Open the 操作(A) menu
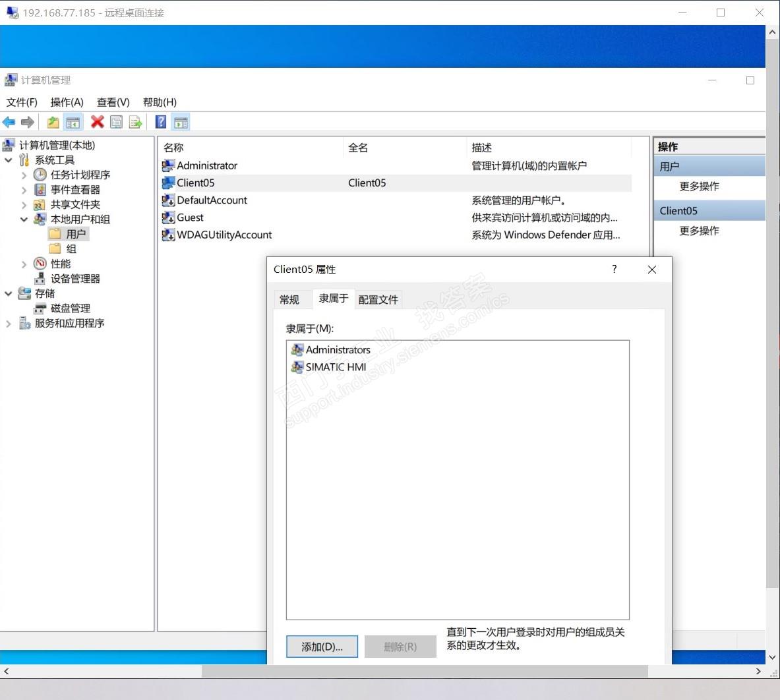780x700 pixels. click(67, 102)
